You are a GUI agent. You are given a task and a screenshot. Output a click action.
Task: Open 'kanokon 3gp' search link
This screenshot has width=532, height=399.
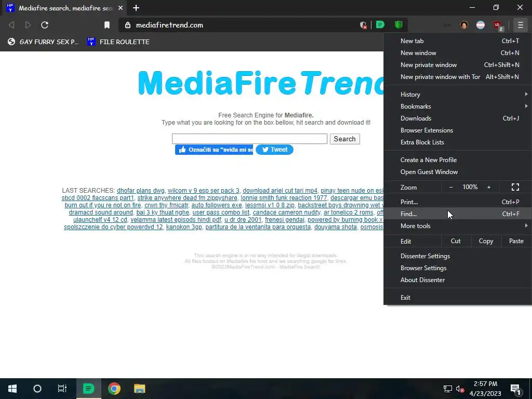click(x=184, y=227)
